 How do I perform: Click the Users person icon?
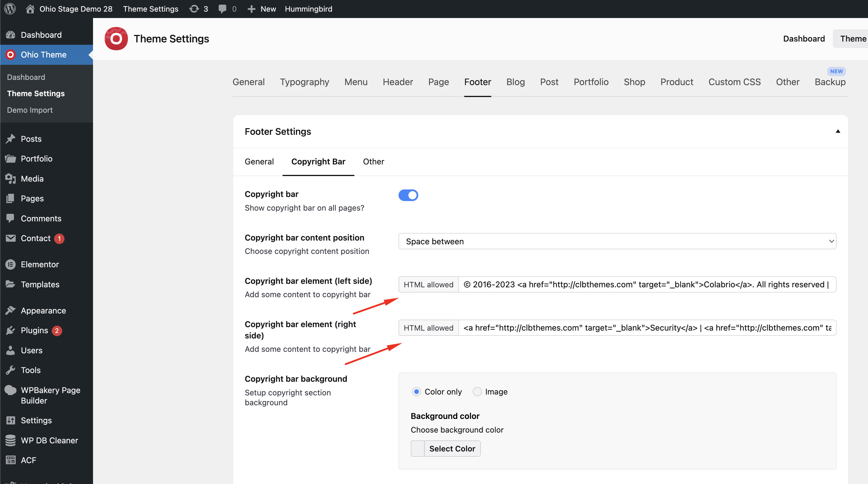click(10, 350)
